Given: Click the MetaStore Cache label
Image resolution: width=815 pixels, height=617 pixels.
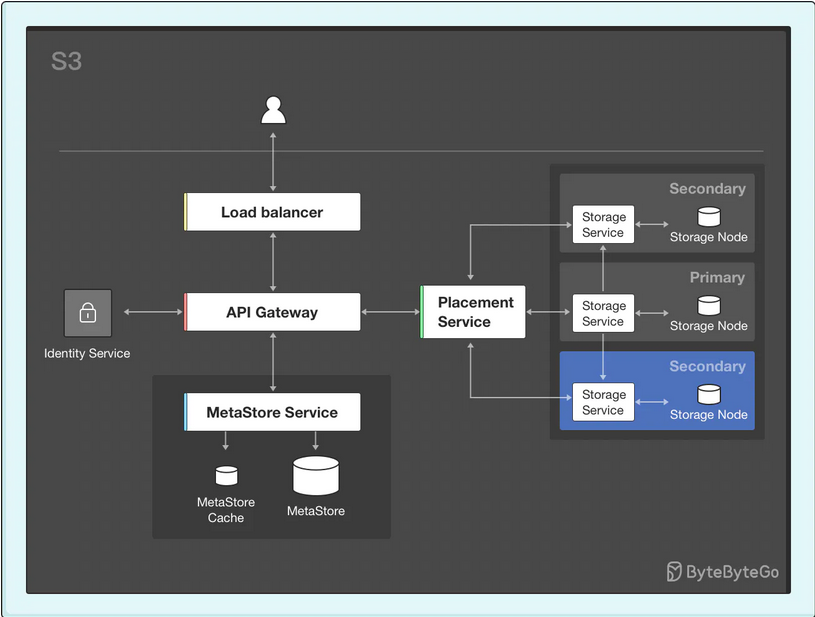Looking at the screenshot, I should pos(226,510).
